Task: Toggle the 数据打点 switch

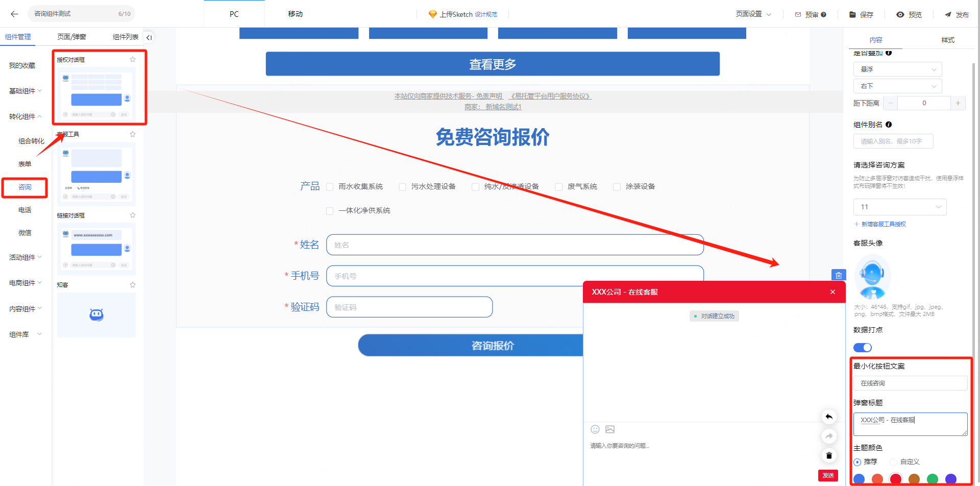Action: (x=863, y=348)
